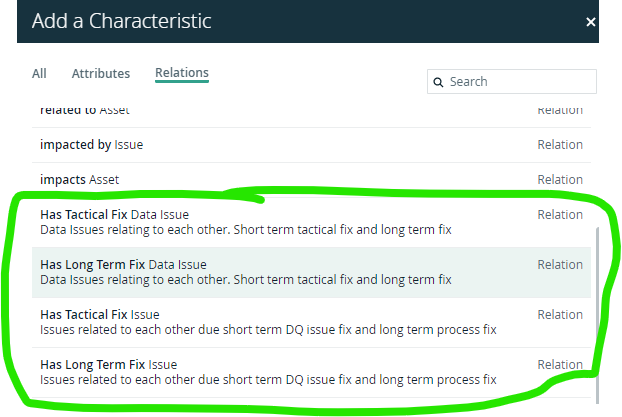Click Relation label on 'impacted by Issue' row
The image size is (622, 417).
click(x=560, y=145)
